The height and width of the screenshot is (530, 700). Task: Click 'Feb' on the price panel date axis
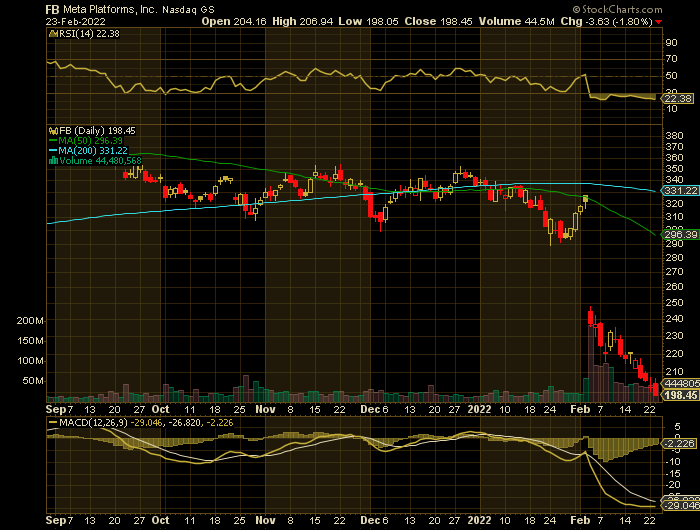580,409
